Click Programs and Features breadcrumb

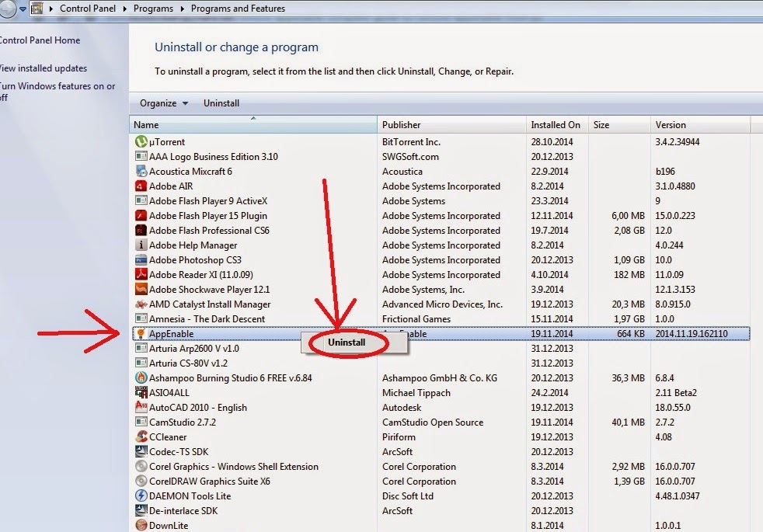pos(238,9)
